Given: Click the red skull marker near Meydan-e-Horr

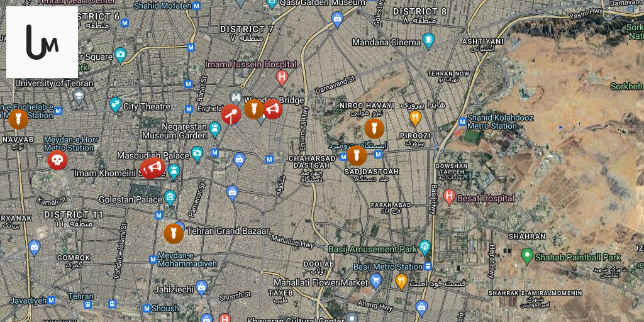Looking at the screenshot, I should pos(57,160).
